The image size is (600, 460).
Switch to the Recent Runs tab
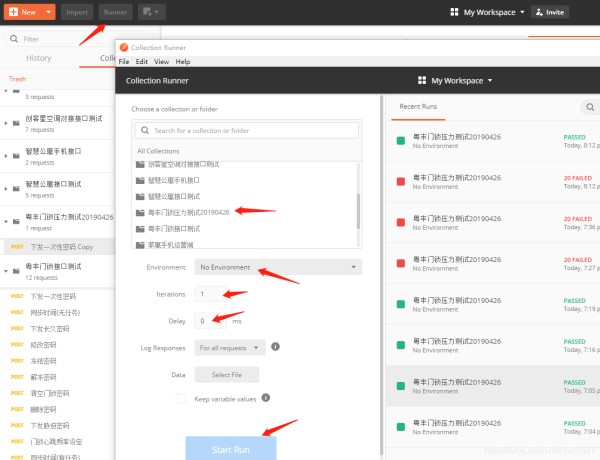tap(418, 107)
